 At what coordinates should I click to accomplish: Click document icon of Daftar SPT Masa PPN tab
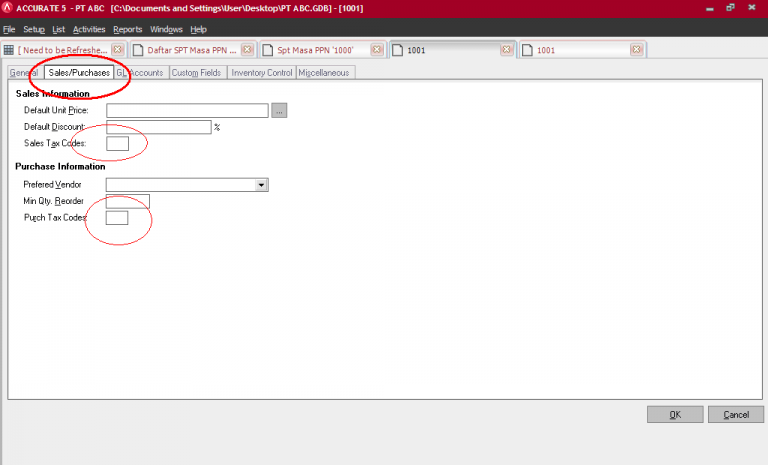point(138,50)
